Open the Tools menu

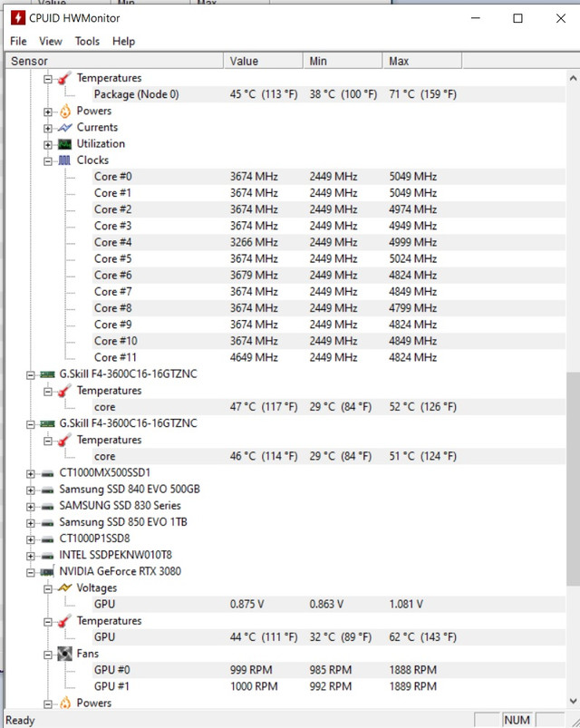point(87,41)
